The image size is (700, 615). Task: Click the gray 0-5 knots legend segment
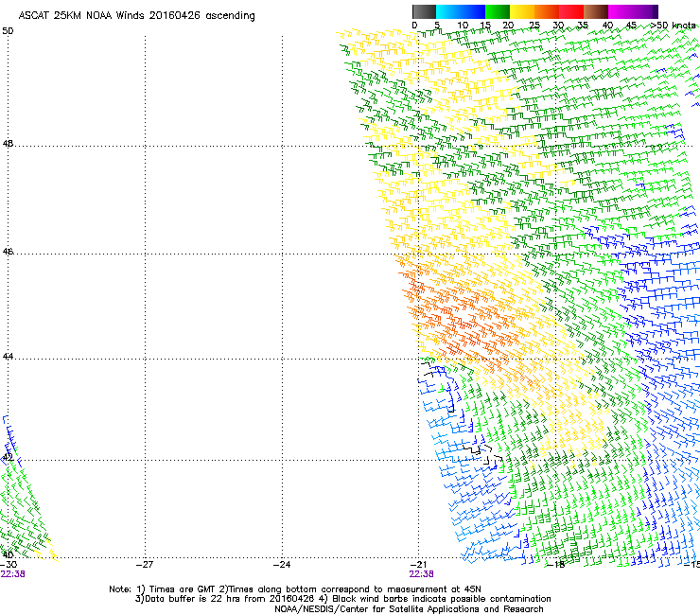click(424, 11)
